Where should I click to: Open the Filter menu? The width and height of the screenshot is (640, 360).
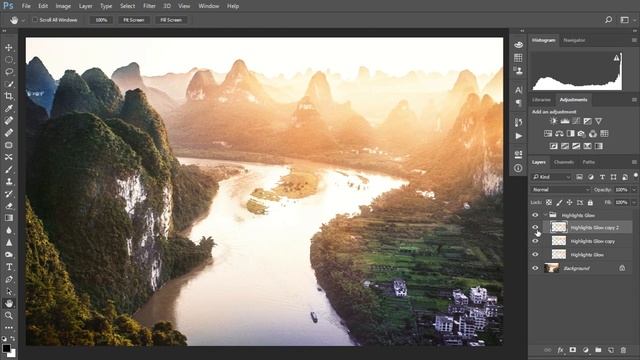(x=149, y=6)
